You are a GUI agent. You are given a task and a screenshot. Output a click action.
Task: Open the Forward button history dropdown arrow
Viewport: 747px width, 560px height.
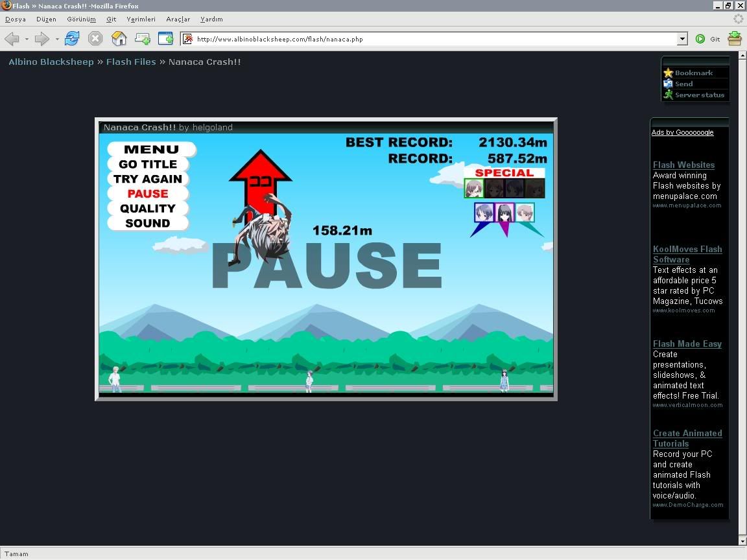[x=57, y=39]
